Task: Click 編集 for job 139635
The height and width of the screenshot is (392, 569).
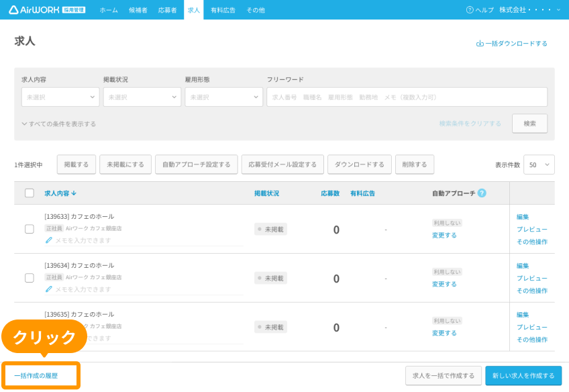Action: (x=523, y=315)
